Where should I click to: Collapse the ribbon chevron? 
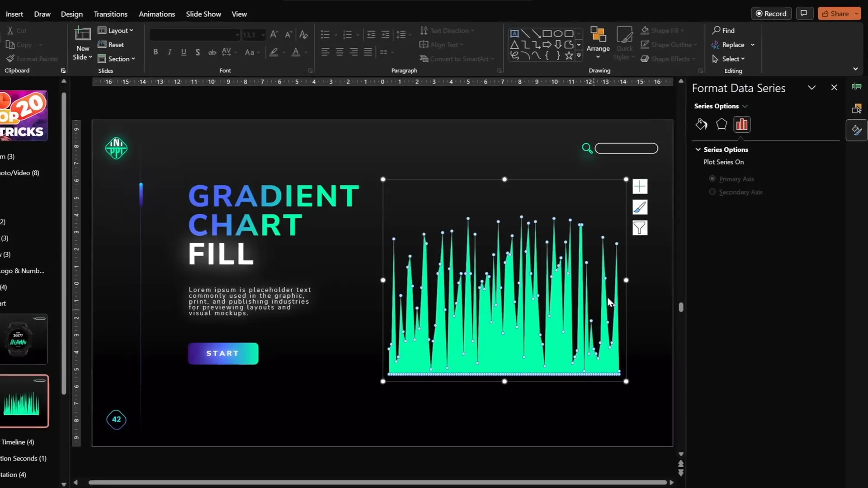click(855, 69)
